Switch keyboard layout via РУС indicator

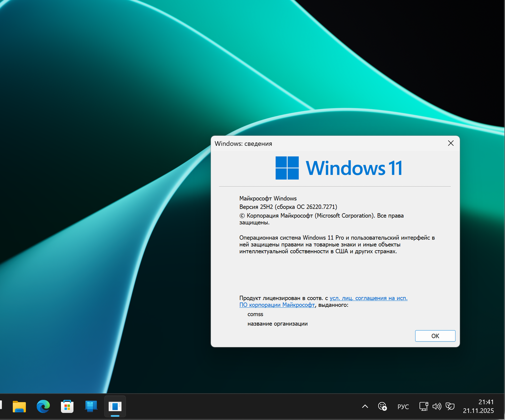403,407
